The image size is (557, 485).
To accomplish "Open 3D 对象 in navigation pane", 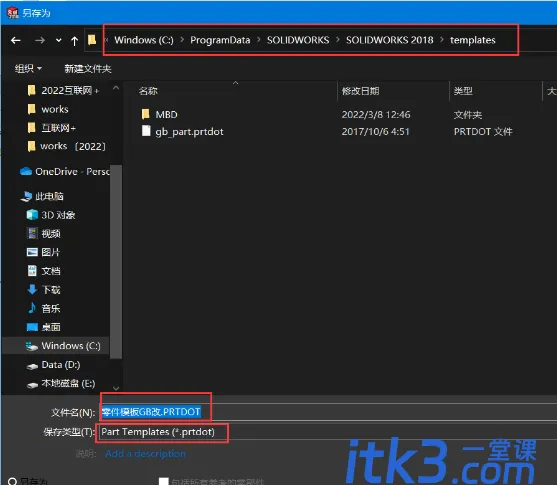I will (x=51, y=215).
